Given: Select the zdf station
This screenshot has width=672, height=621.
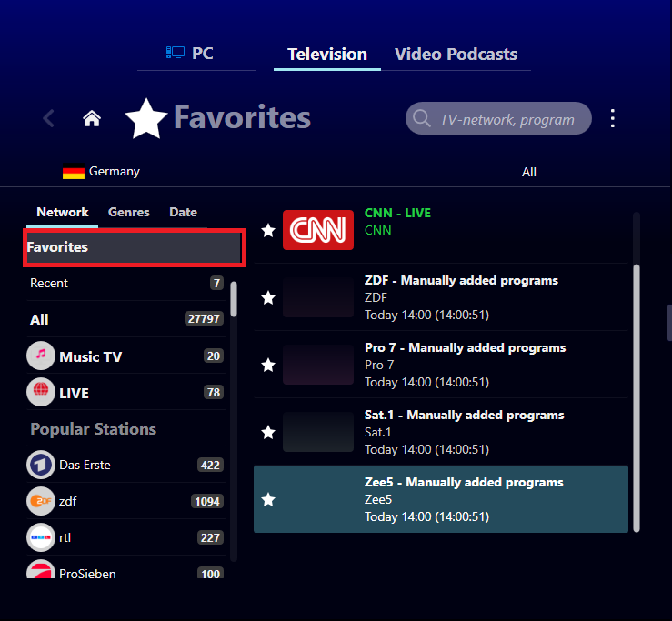Looking at the screenshot, I should tap(125, 501).
